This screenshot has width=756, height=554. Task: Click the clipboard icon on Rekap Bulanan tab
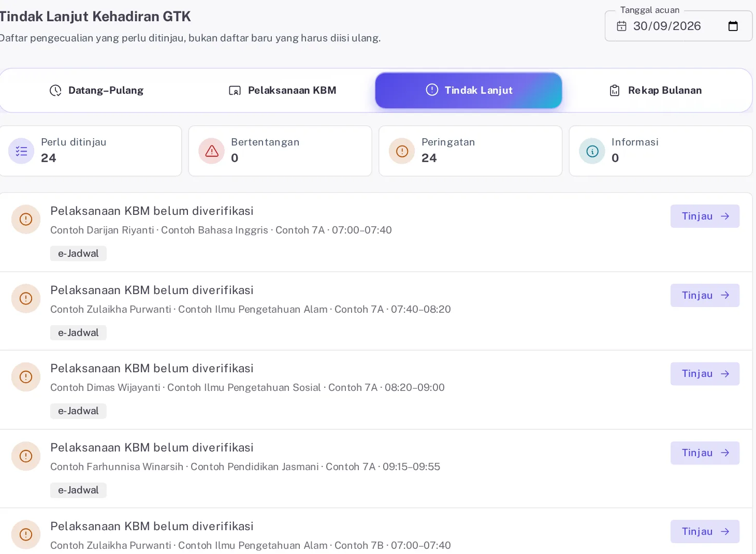(x=615, y=91)
